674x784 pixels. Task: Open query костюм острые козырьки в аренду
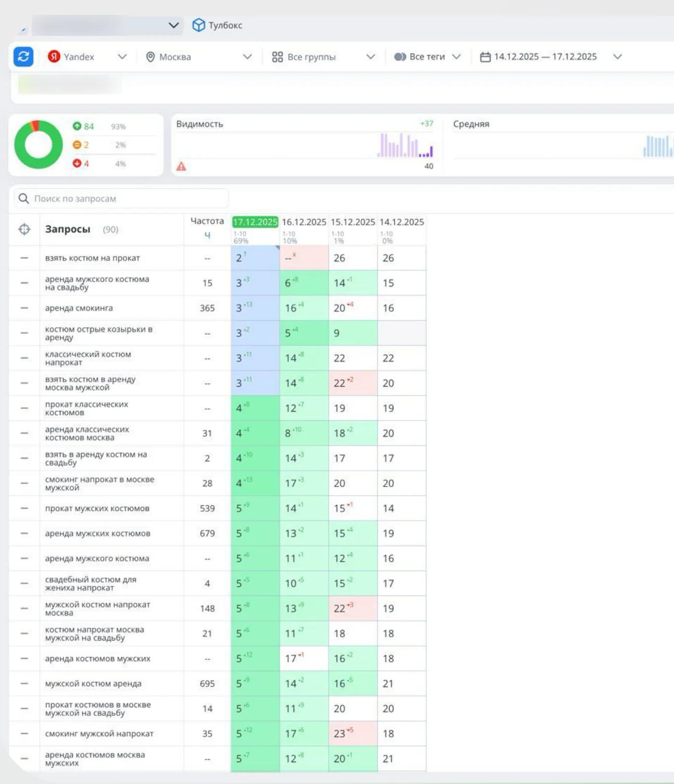coord(99,333)
